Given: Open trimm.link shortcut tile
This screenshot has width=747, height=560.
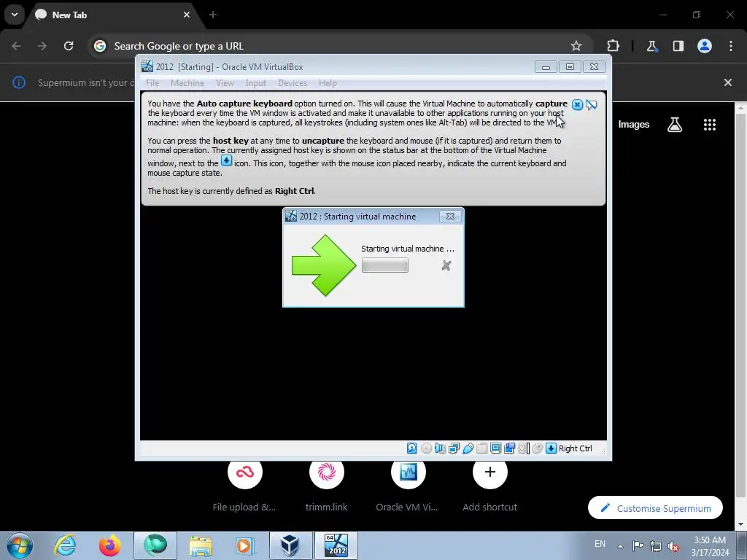Looking at the screenshot, I should [x=326, y=485].
